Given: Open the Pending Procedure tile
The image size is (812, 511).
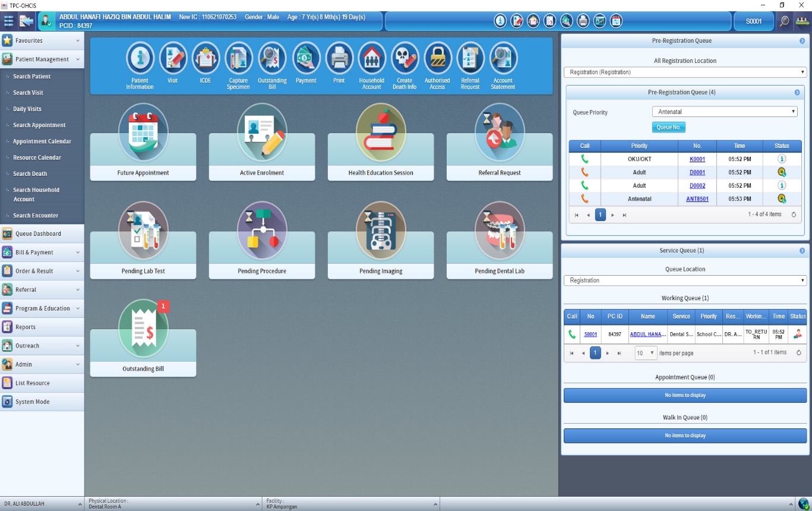Looking at the screenshot, I should tap(262, 241).
